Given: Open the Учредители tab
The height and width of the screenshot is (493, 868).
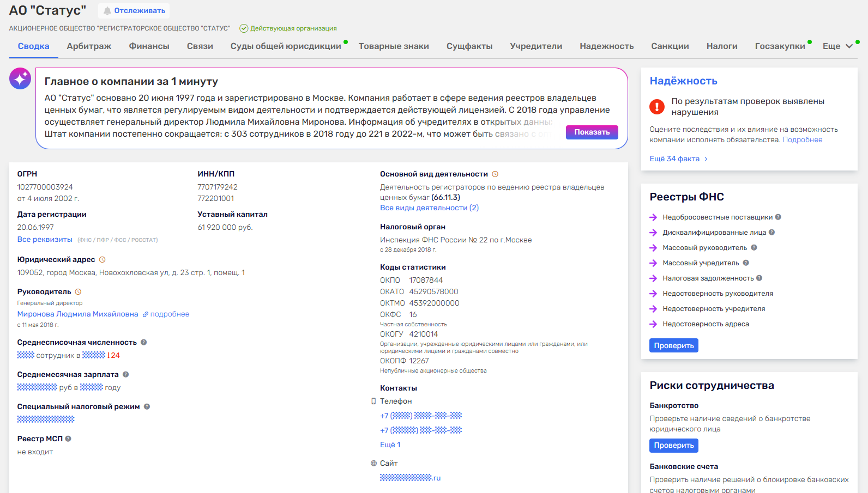Looking at the screenshot, I should tap(536, 46).
